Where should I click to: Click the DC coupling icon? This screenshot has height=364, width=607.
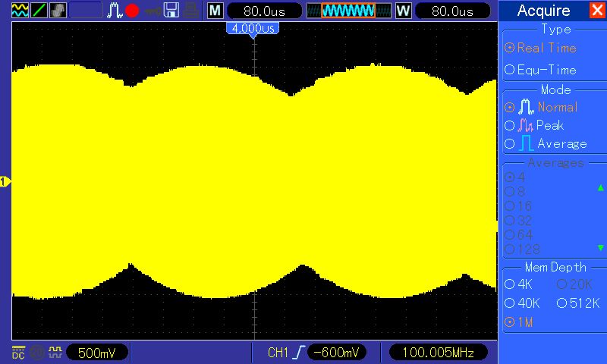click(18, 353)
